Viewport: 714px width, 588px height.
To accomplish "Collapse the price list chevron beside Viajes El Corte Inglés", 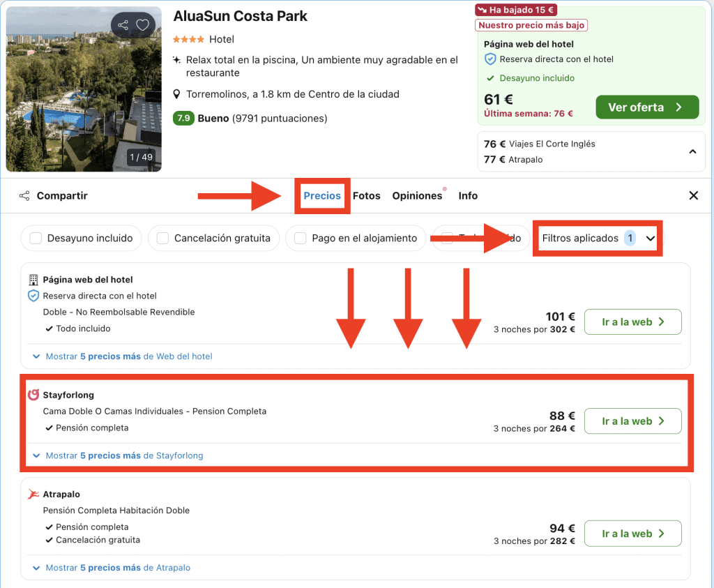I will 692,151.
